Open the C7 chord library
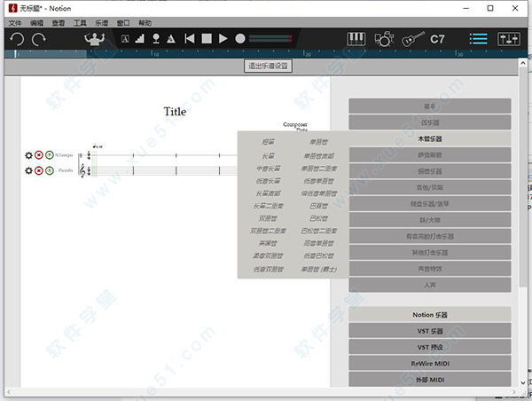532x401 pixels. tap(437, 39)
